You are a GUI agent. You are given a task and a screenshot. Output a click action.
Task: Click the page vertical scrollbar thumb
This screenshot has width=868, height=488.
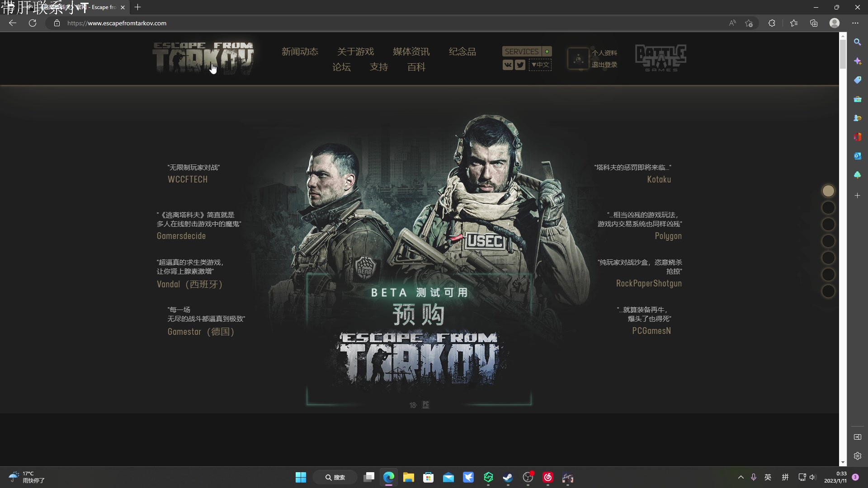pyautogui.click(x=843, y=54)
